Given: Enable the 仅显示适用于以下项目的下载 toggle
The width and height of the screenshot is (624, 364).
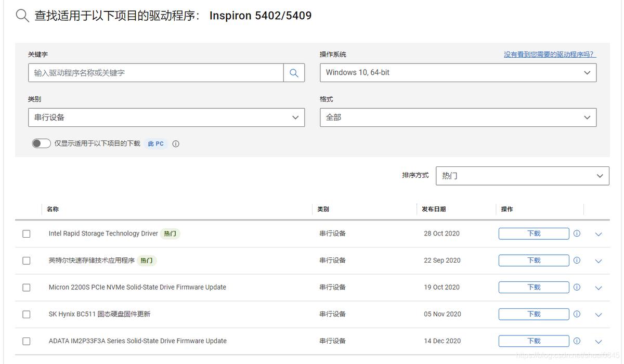Looking at the screenshot, I should point(41,143).
